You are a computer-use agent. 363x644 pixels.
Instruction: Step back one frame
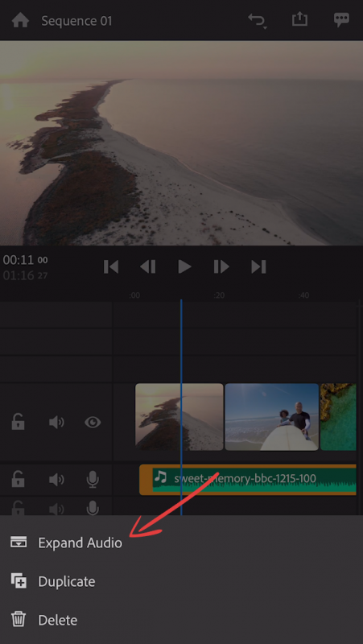click(148, 267)
